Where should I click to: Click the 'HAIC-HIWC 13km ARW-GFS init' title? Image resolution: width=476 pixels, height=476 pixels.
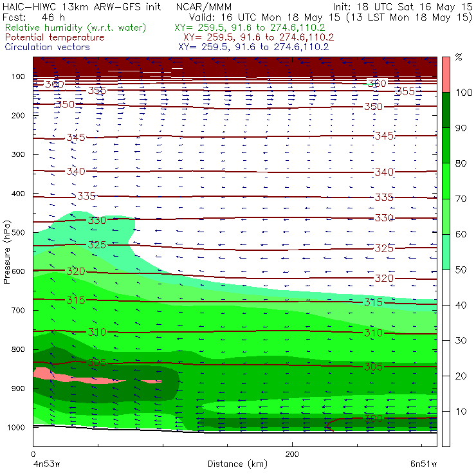(x=81, y=6)
